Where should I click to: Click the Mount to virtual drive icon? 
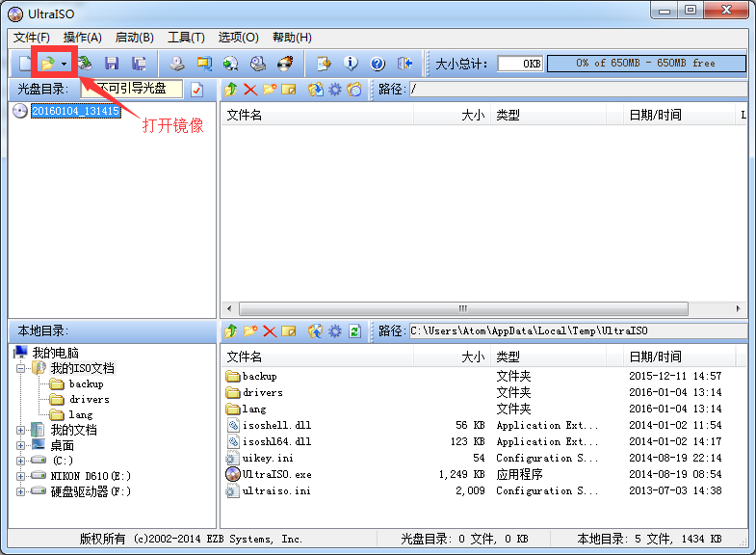[x=258, y=64]
